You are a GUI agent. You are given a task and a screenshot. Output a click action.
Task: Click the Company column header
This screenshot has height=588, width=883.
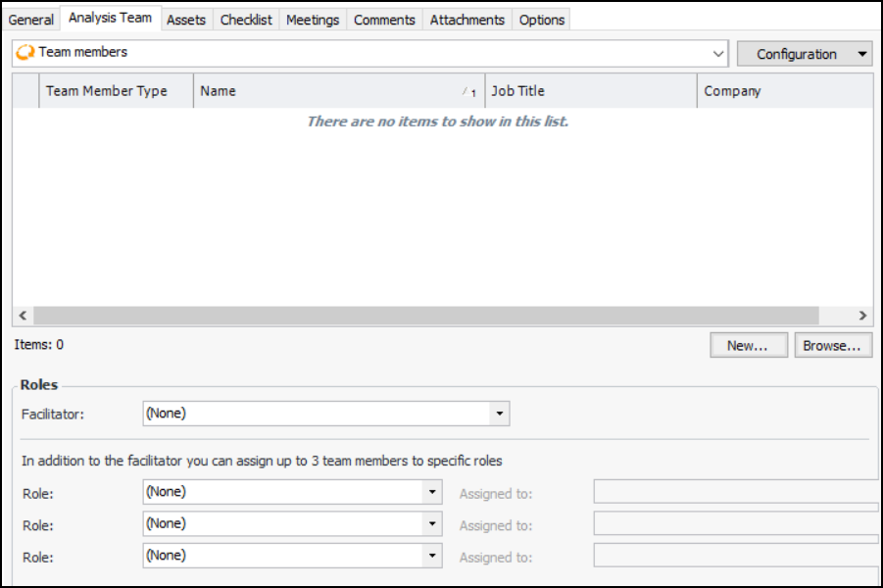785,91
